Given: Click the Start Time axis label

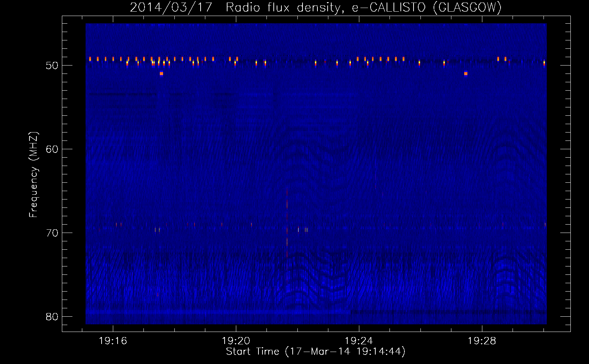Looking at the screenshot, I should [316, 352].
